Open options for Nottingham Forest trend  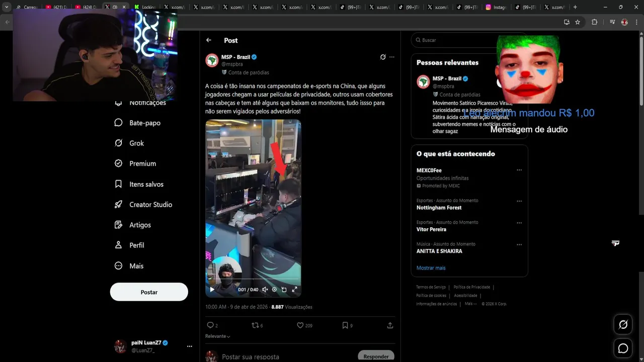coord(519,201)
